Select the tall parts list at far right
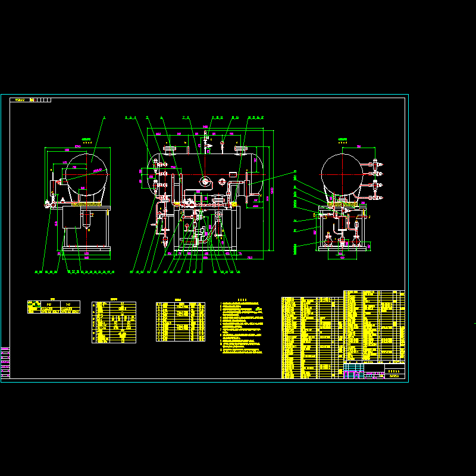The height and width of the screenshot is (476, 476). (374, 326)
